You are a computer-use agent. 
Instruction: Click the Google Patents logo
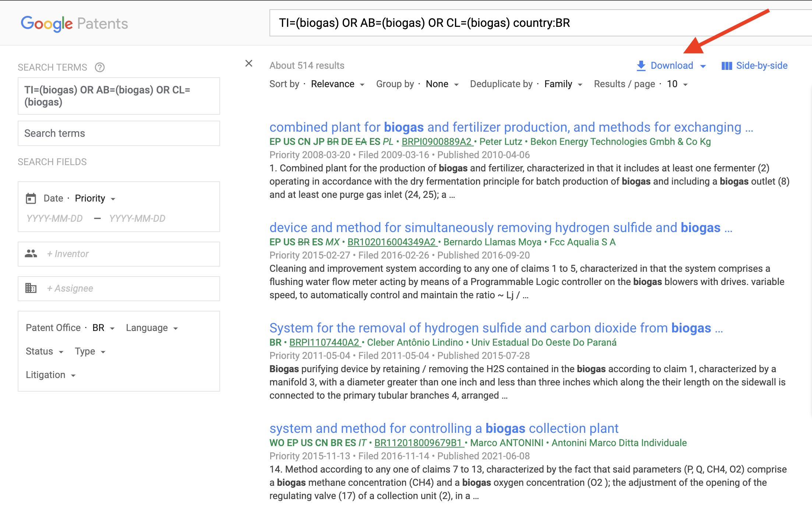tap(74, 24)
